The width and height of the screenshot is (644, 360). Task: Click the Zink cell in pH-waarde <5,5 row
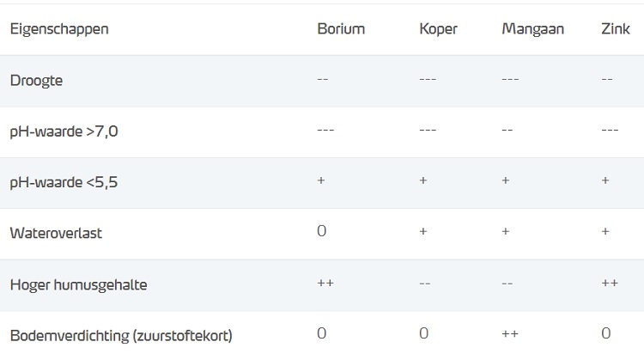click(606, 181)
